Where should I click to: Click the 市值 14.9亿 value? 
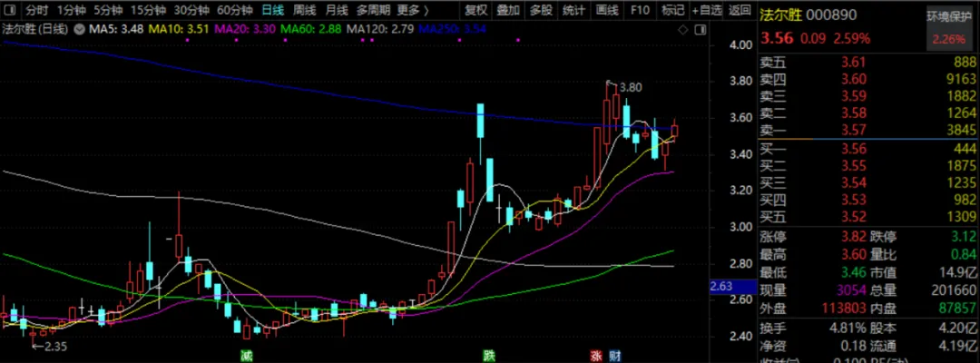click(x=958, y=272)
